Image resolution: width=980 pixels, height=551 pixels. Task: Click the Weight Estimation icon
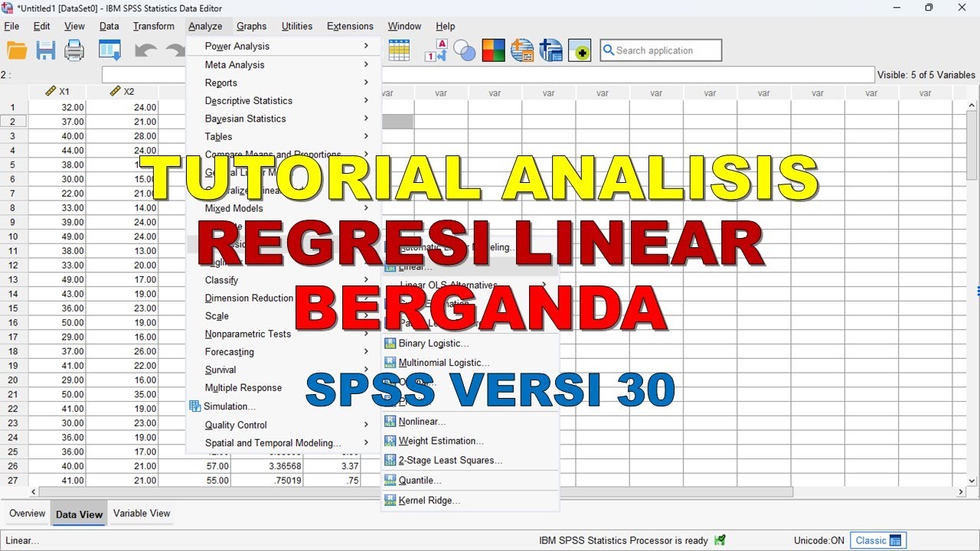390,441
